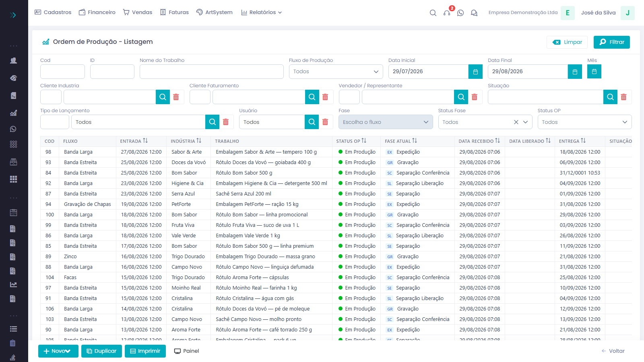Open José da Silva user avatar

(x=627, y=13)
